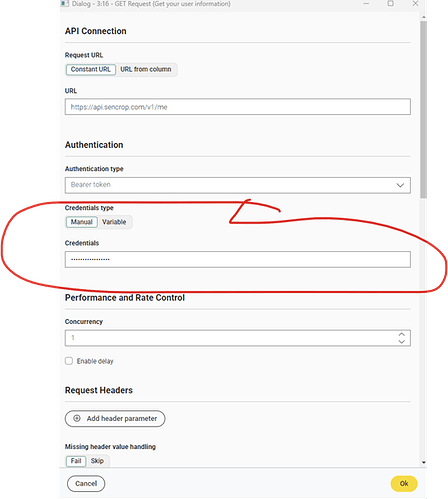Click the dialog application icon in title bar
This screenshot has height=499, width=448.
65,3
